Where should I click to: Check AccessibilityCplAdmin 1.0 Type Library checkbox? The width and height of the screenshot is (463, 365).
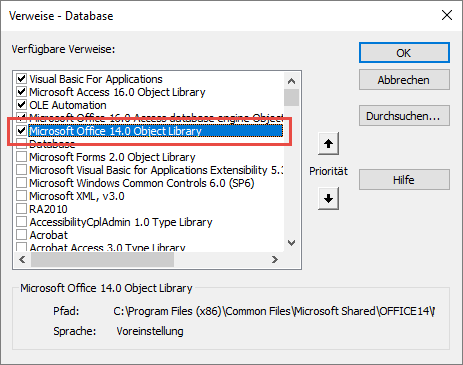tap(22, 222)
